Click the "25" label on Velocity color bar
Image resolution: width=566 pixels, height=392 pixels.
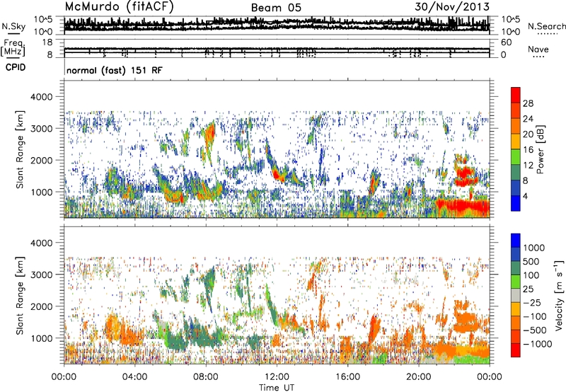(x=528, y=289)
